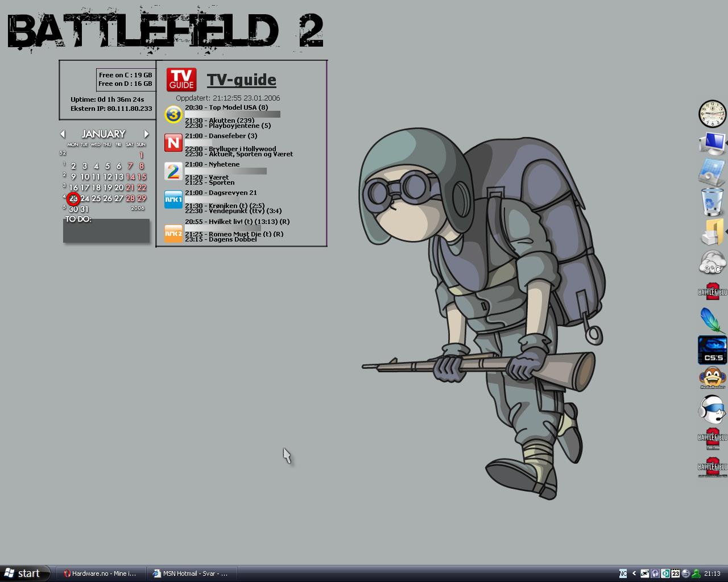Screen dimensions: 728x582
Task: Launch Counter-Strike Source CS:S icon
Action: tap(712, 350)
